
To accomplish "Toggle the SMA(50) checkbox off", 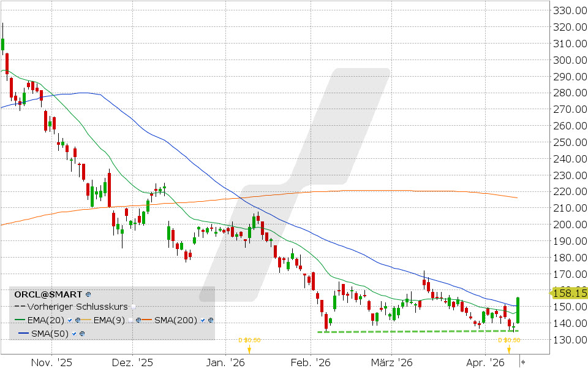I will [73, 333].
